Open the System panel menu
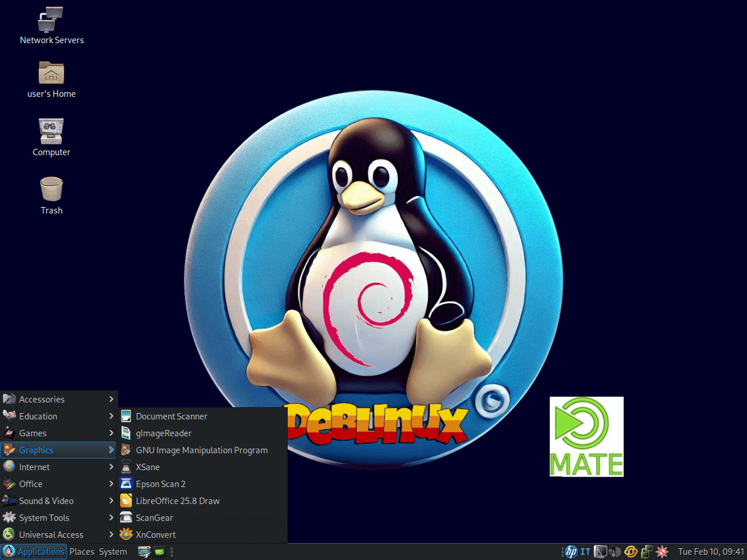Image resolution: width=747 pixels, height=560 pixels. (113, 552)
